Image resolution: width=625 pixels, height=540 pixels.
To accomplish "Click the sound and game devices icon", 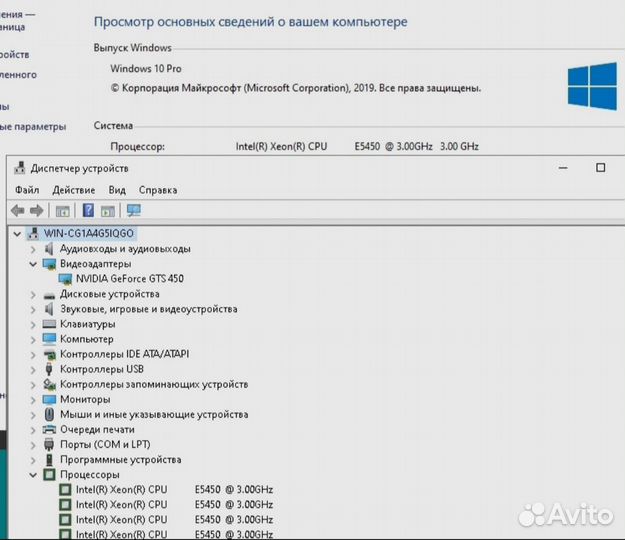I will [49, 309].
